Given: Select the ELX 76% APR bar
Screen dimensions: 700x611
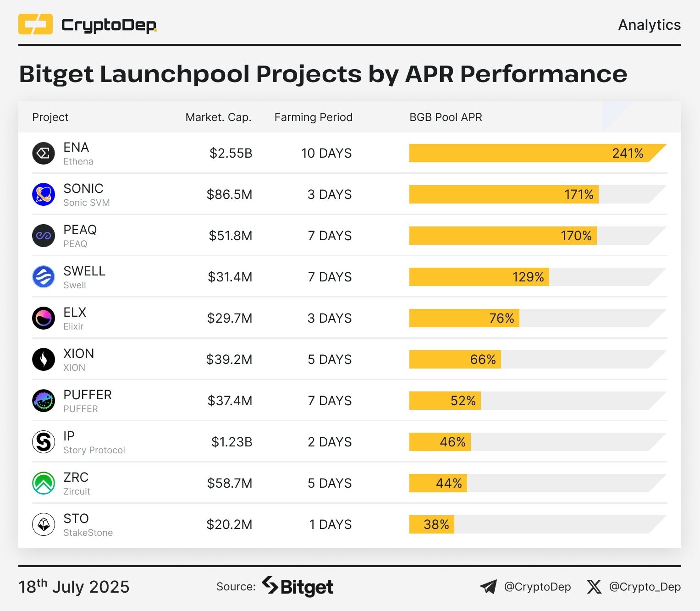Looking at the screenshot, I should pos(464,318).
